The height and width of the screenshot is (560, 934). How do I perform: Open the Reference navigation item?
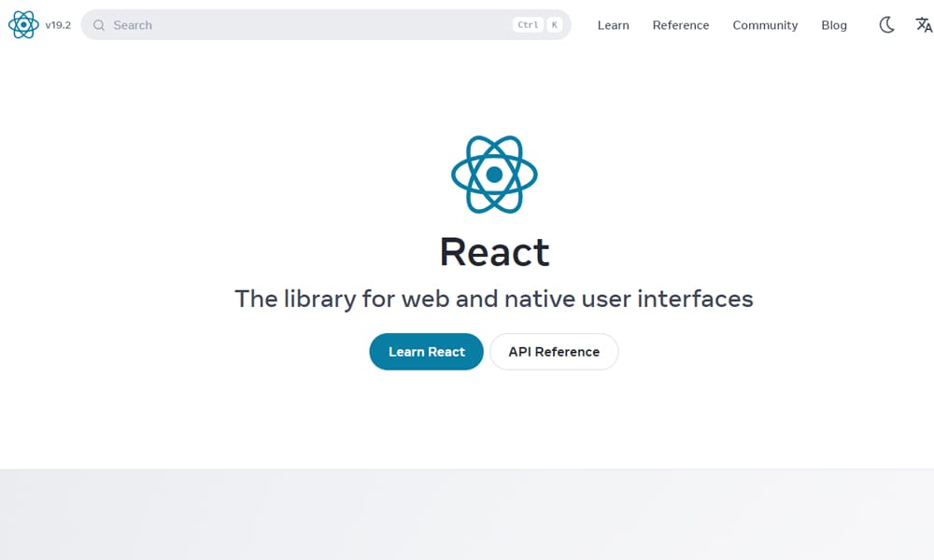680,25
